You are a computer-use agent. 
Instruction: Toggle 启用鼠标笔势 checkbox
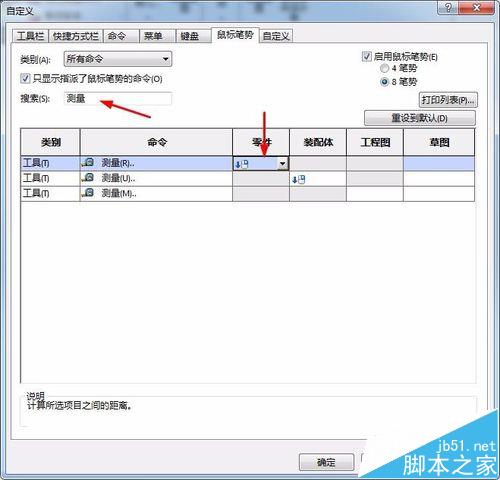click(366, 56)
